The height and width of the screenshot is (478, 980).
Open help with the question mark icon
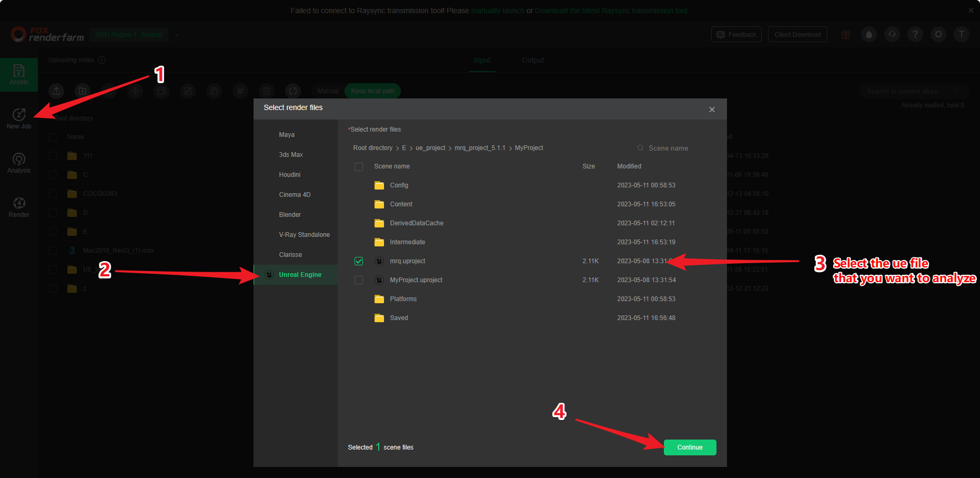(915, 35)
